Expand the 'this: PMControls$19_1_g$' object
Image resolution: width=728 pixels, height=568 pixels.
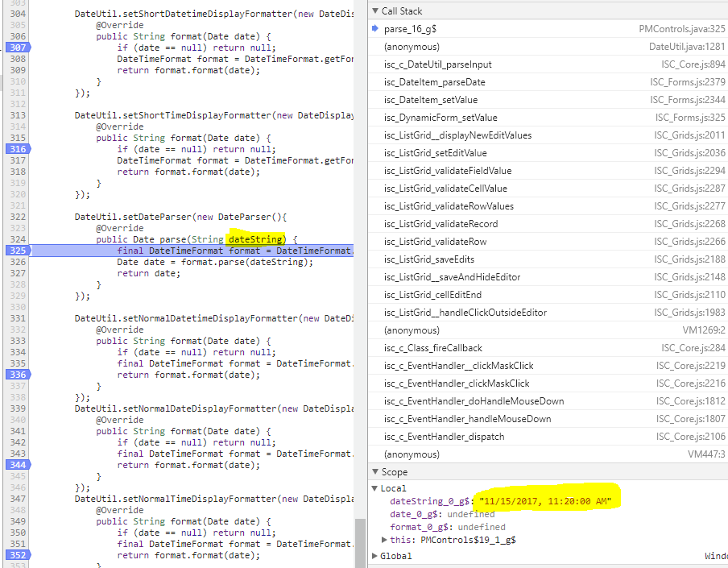click(385, 540)
